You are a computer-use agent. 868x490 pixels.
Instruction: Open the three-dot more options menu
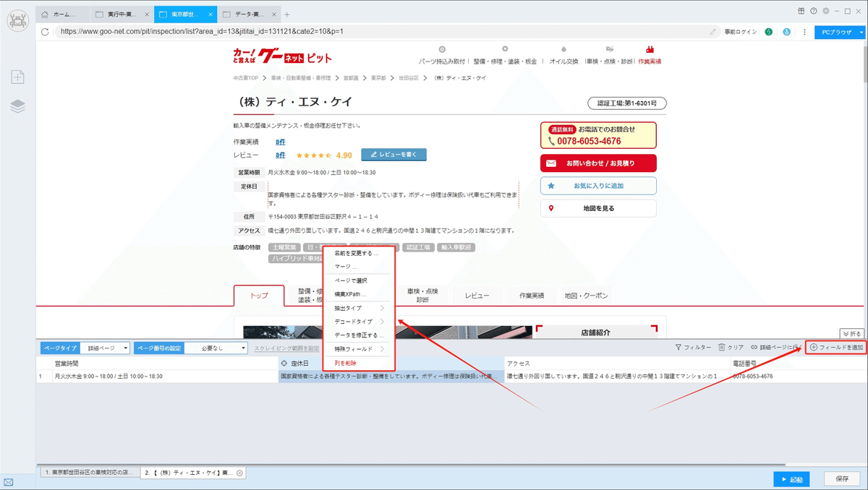tap(804, 32)
